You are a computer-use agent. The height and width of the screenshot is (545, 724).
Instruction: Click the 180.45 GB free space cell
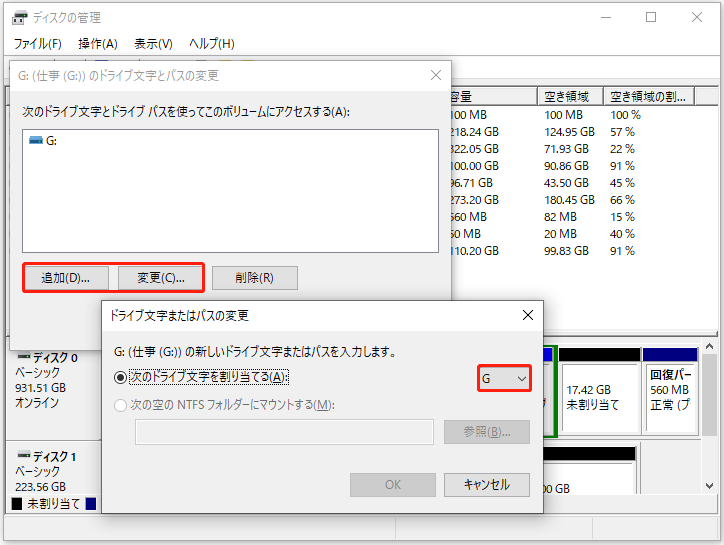pos(569,200)
